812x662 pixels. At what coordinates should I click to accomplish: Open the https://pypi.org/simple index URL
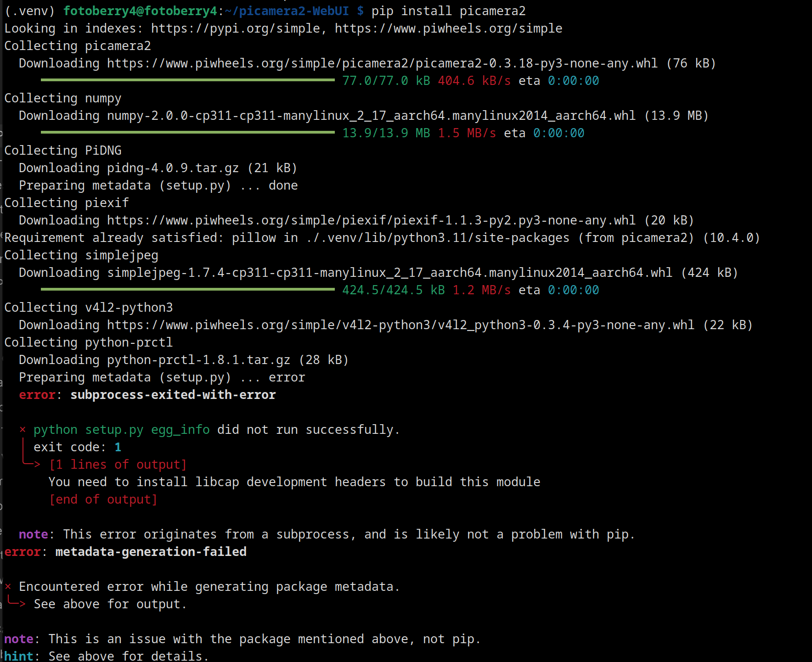pos(236,28)
